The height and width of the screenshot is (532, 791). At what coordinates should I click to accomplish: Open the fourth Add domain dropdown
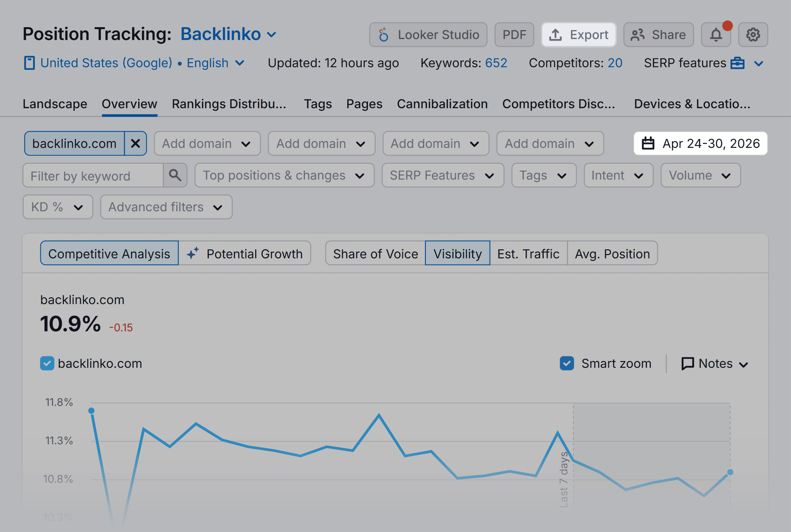(550, 143)
